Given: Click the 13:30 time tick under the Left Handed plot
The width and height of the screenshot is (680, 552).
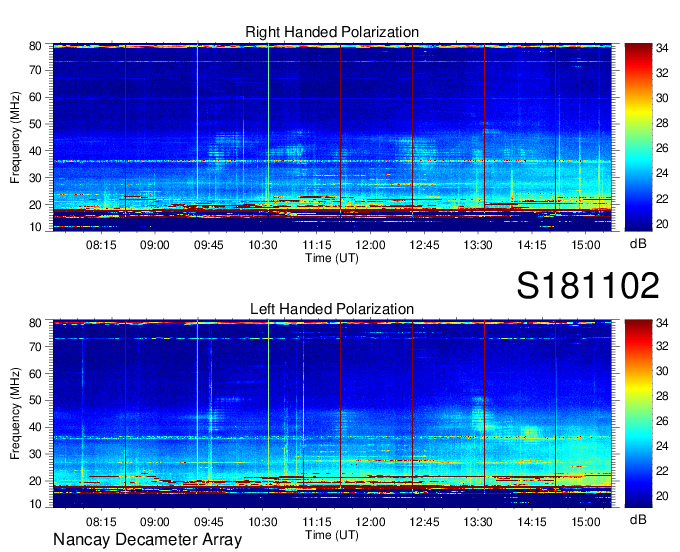Looking at the screenshot, I should (x=478, y=522).
